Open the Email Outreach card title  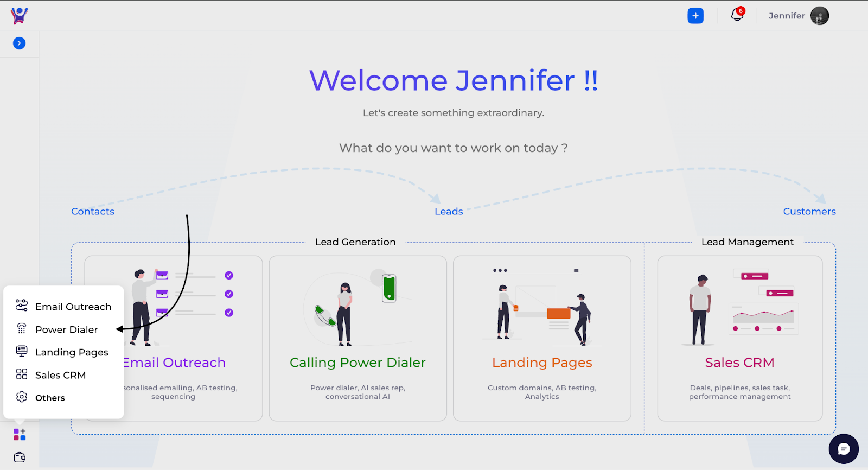pos(174,363)
